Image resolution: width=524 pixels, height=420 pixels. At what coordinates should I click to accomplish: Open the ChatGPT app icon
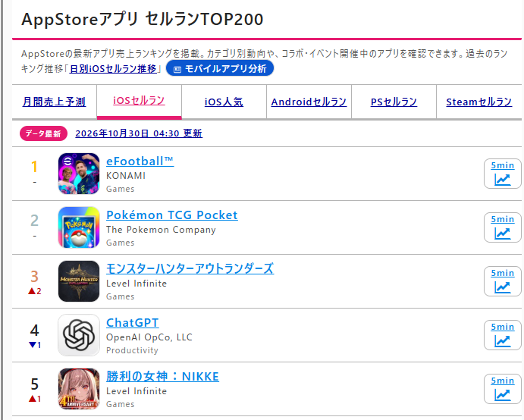click(79, 335)
